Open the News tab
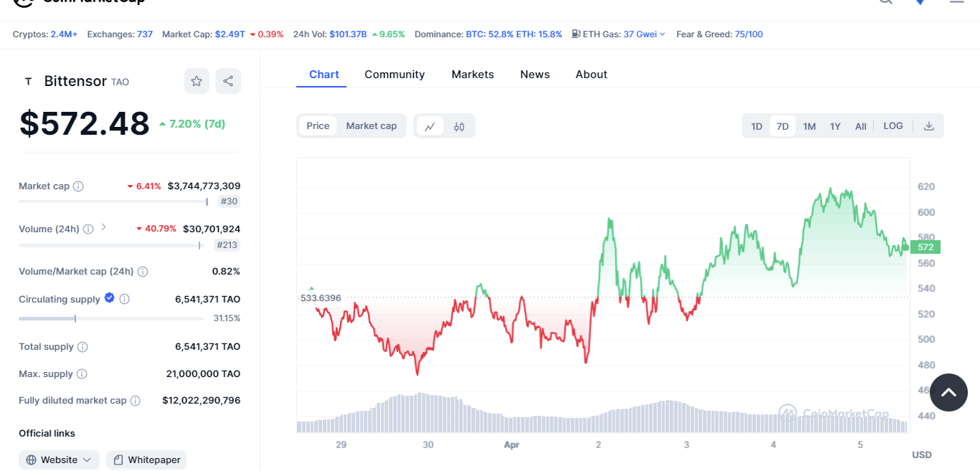 pos(535,75)
